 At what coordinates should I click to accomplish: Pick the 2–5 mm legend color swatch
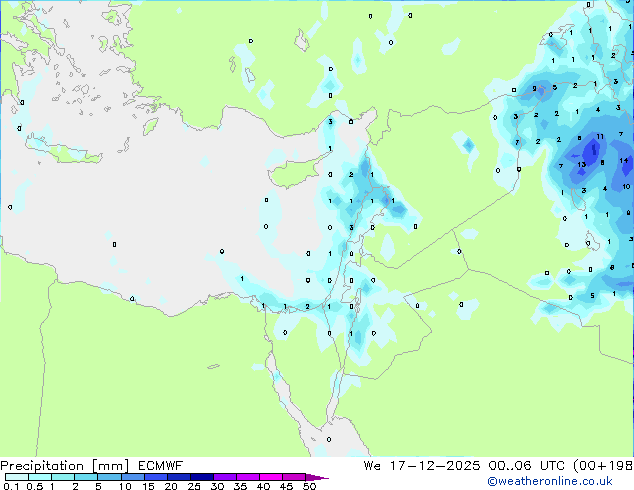point(86,477)
